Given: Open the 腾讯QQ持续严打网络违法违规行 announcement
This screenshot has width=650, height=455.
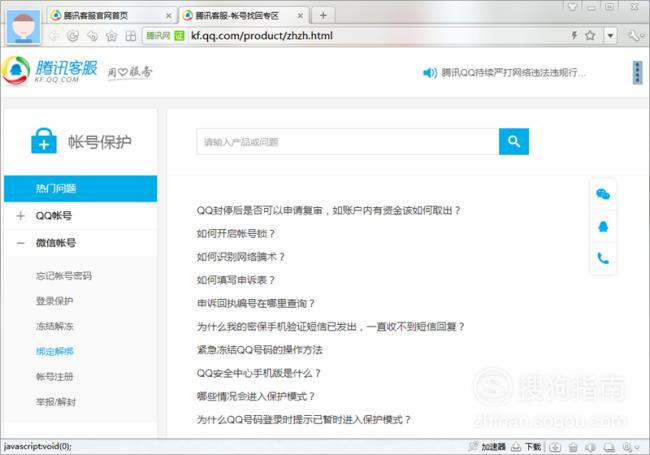Looking at the screenshot, I should 514,73.
